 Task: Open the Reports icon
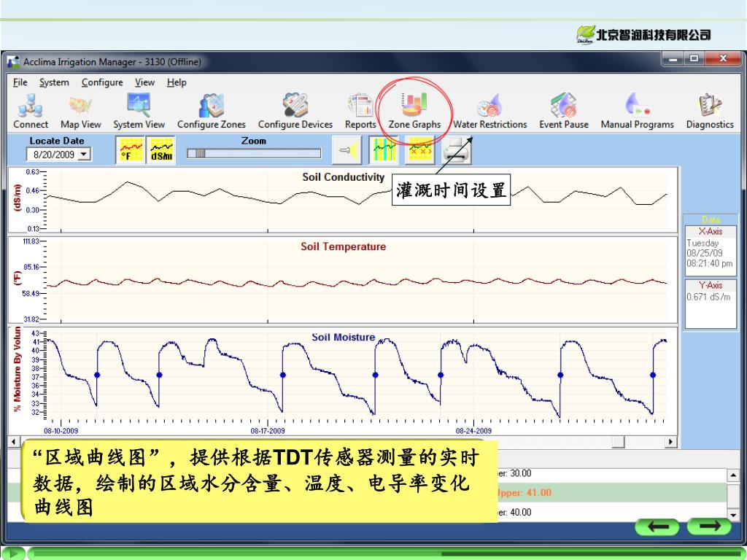(360, 112)
